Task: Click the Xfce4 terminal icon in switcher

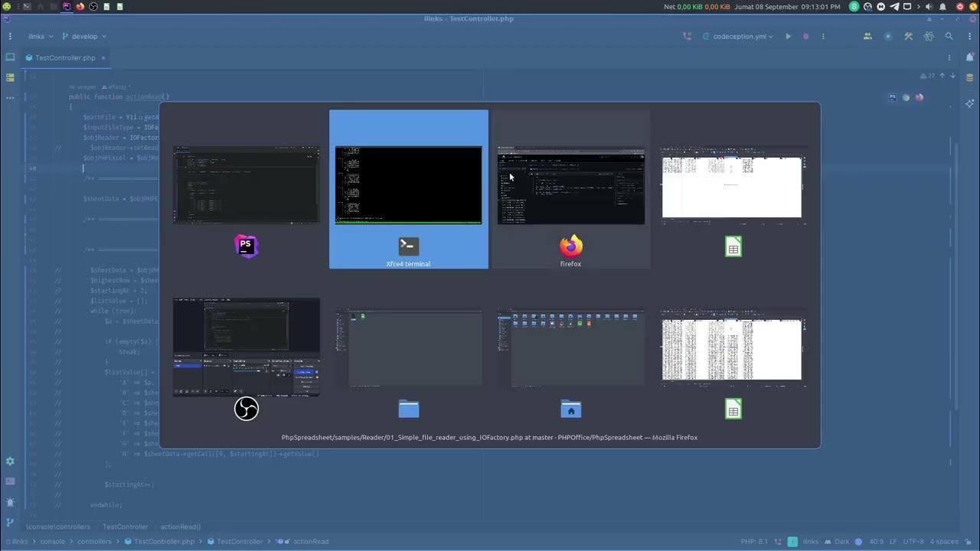Action: point(409,246)
